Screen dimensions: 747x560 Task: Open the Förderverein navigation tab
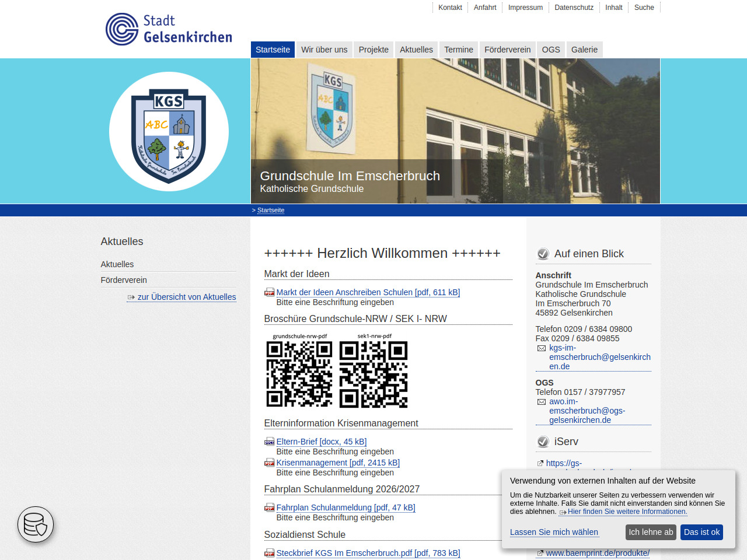(x=507, y=50)
